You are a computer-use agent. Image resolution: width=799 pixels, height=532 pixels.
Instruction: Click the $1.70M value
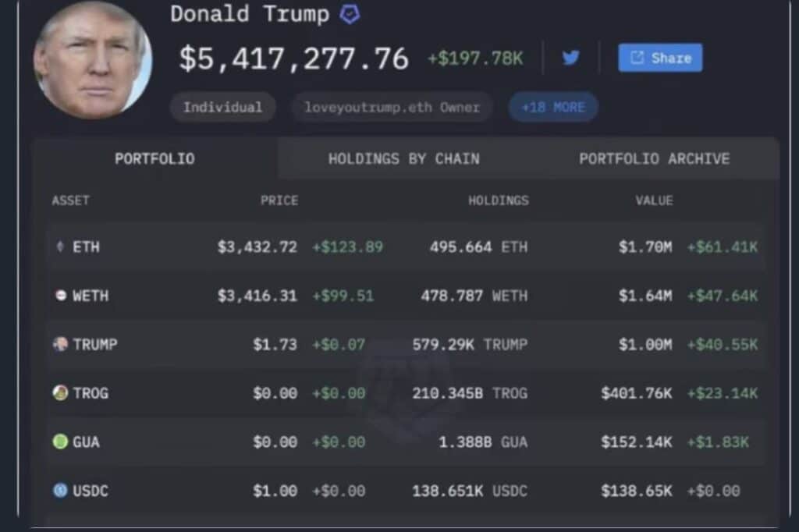point(645,247)
